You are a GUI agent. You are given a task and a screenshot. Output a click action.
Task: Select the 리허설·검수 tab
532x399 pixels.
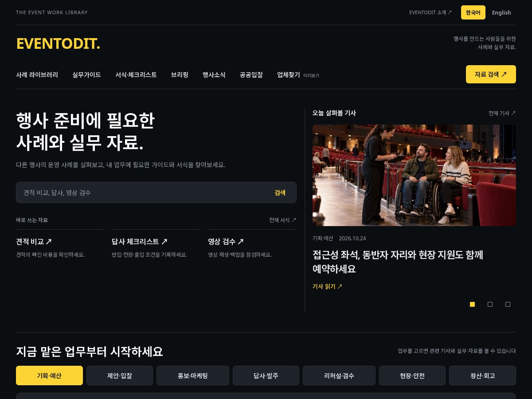coord(339,376)
